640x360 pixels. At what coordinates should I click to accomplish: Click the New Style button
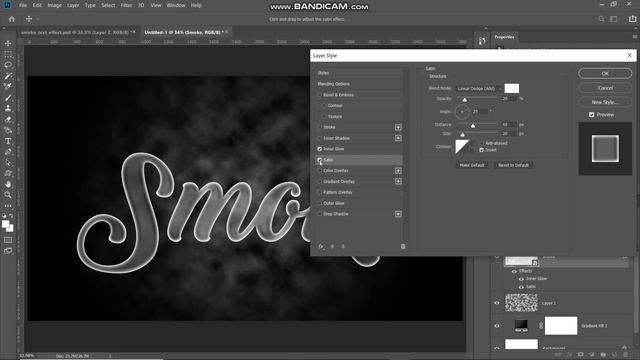[x=605, y=102]
